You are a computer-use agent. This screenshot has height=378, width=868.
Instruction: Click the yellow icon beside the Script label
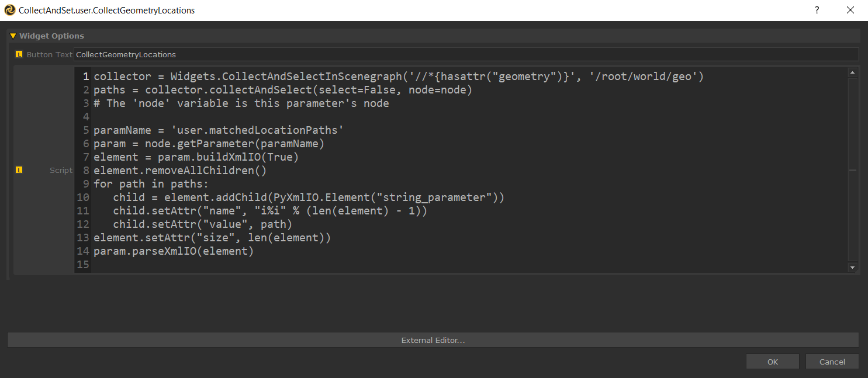19,170
